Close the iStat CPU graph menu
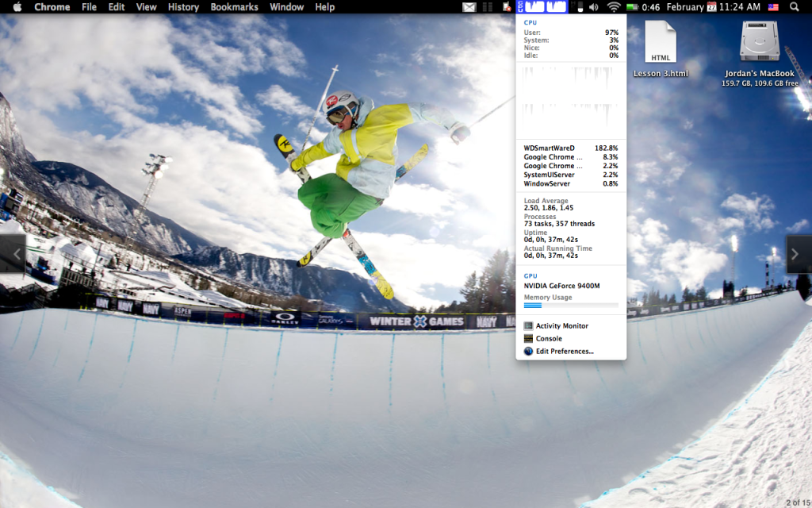Viewport: 812px width, 508px height. [542, 6]
